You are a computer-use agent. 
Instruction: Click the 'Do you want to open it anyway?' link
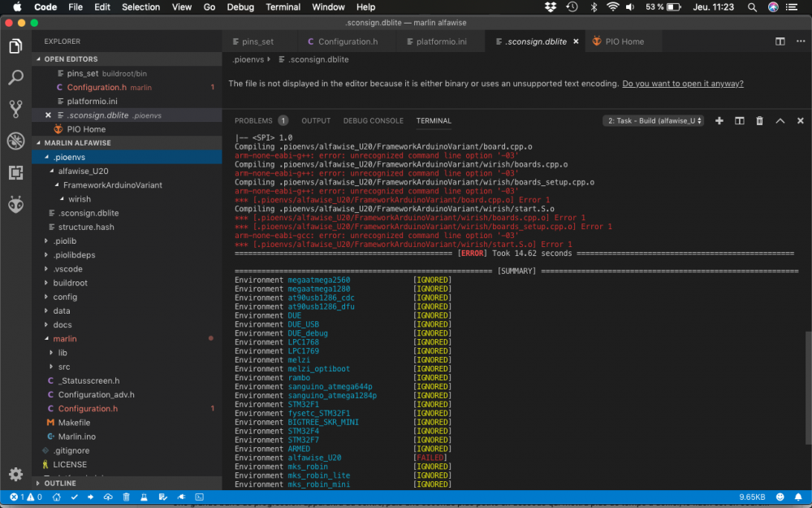pyautogui.click(x=683, y=84)
